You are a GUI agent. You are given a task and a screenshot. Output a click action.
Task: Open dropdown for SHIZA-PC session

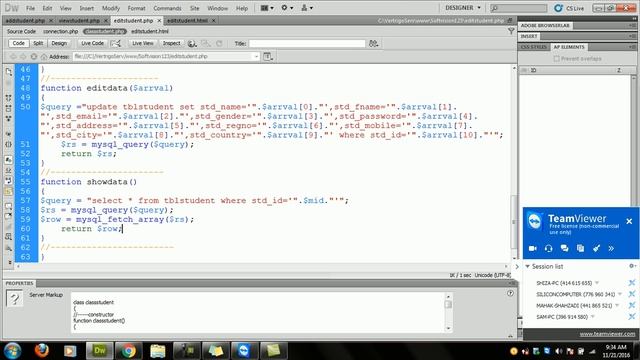(x=597, y=283)
